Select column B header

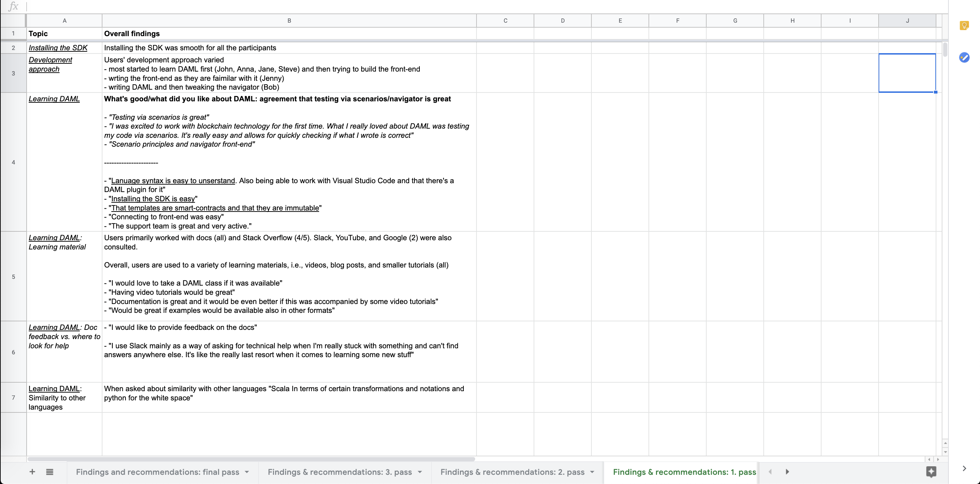point(289,21)
